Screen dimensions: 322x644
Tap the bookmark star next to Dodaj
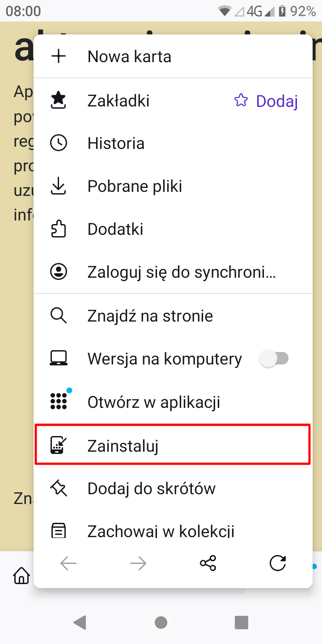pyautogui.click(x=241, y=101)
